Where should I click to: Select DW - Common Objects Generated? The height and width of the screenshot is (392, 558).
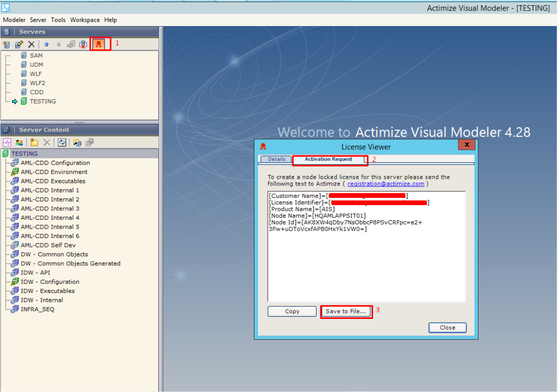(x=71, y=264)
